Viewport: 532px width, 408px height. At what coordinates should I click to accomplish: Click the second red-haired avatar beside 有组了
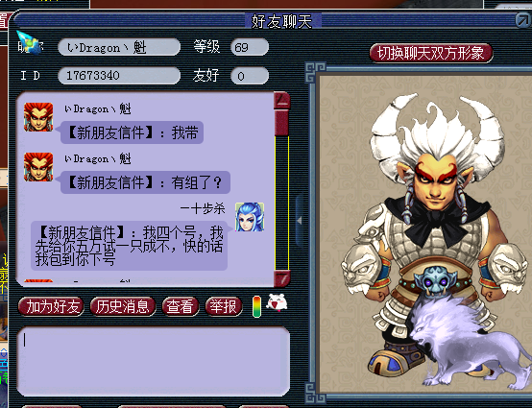38,167
